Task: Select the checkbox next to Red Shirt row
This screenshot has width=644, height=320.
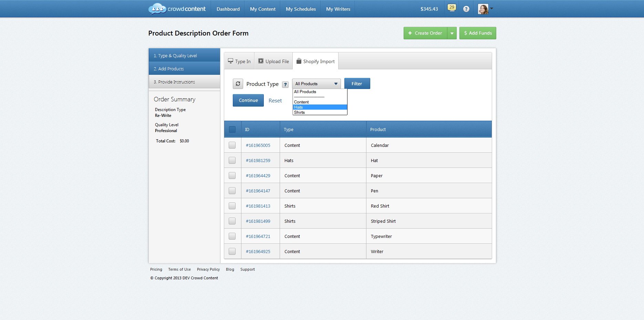Action: click(232, 206)
